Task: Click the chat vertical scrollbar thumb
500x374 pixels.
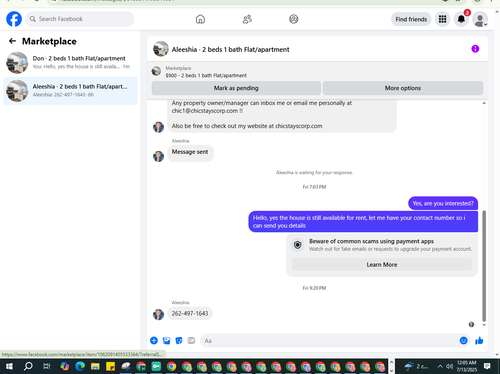Action: (484, 266)
